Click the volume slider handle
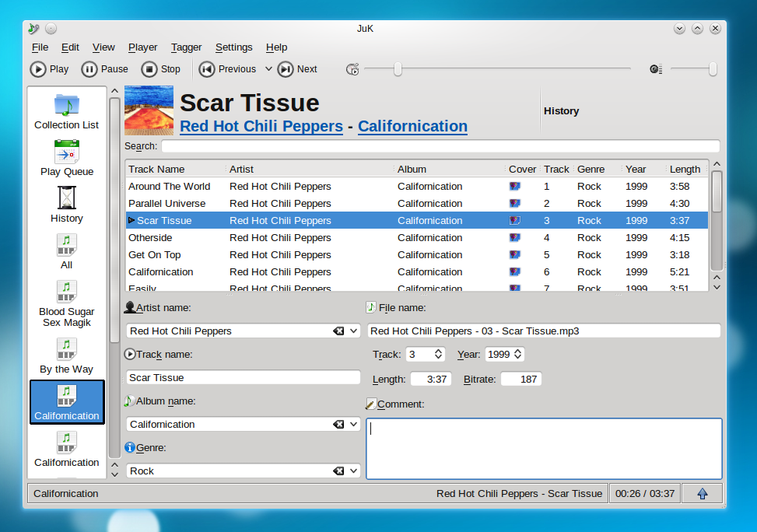Image resolution: width=757 pixels, height=532 pixels. (713, 69)
